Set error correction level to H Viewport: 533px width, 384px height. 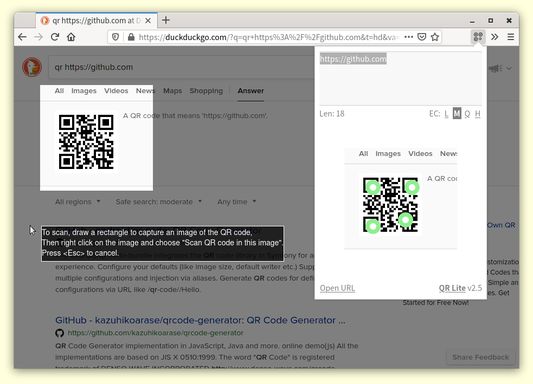[x=478, y=114]
